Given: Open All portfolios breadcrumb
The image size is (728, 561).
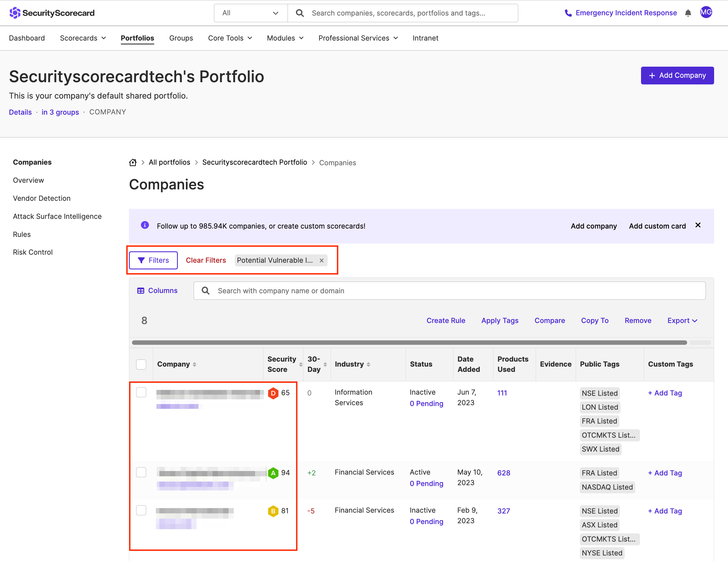Looking at the screenshot, I should 169,162.
